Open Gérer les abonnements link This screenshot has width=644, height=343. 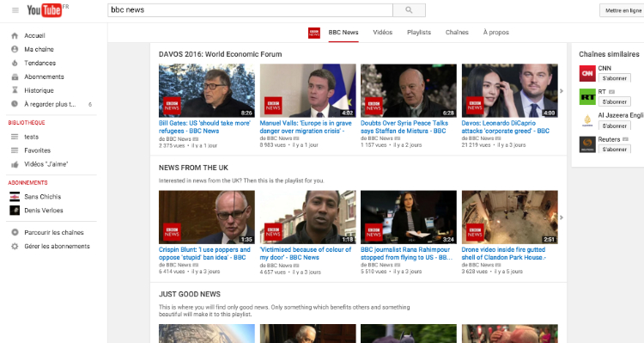(x=57, y=246)
